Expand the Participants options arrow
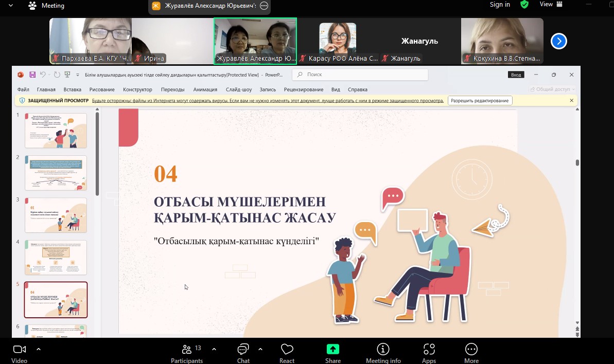Screen dimensions: 614x364 [214, 349]
